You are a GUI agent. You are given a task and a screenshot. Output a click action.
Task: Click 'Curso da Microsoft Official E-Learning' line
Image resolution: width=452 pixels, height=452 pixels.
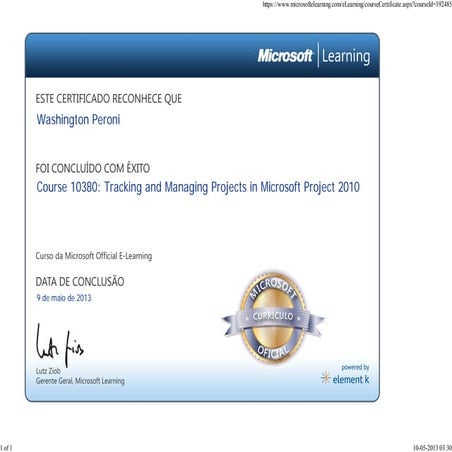click(94, 256)
